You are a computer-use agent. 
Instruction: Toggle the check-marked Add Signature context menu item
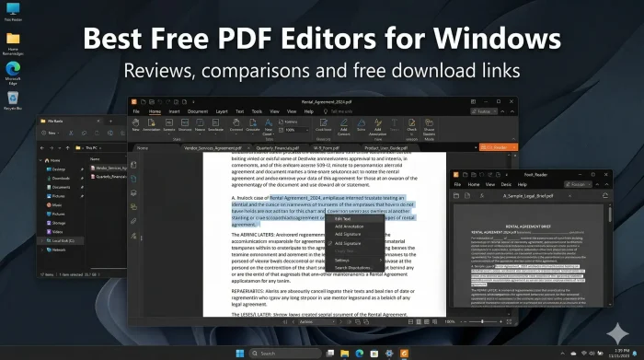point(355,243)
